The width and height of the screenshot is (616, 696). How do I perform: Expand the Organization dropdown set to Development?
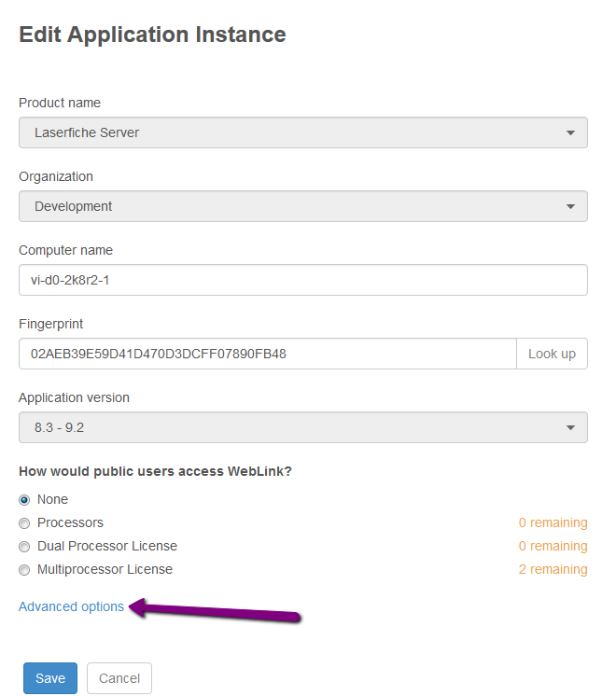[303, 206]
